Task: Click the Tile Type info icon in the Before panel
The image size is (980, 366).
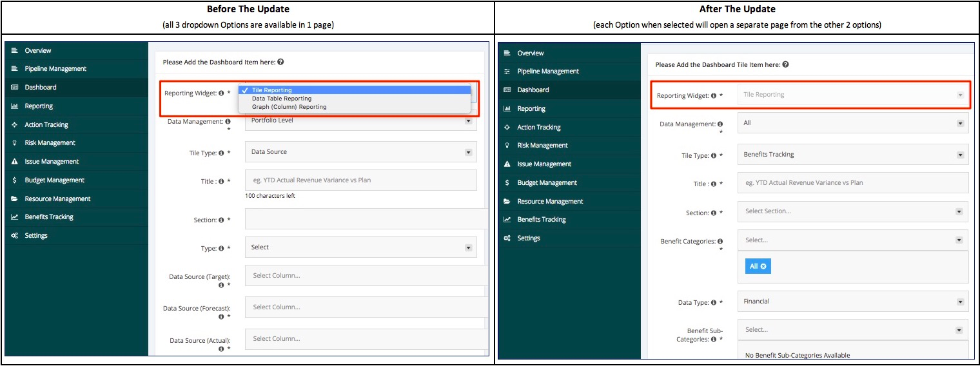Action: pyautogui.click(x=221, y=153)
